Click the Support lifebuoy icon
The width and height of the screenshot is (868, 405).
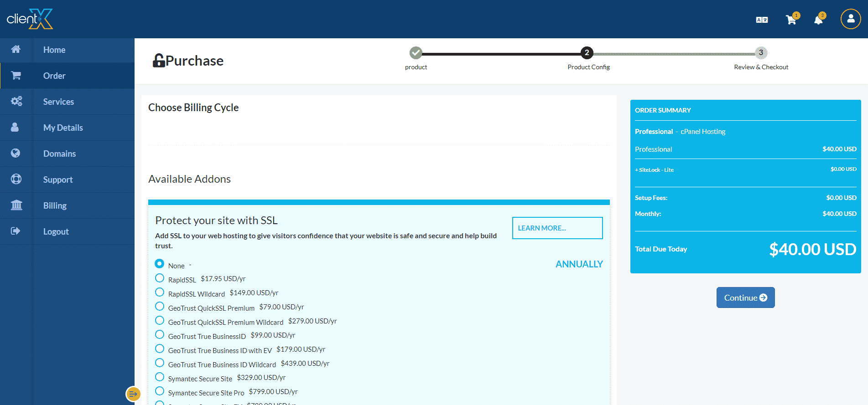tap(16, 179)
